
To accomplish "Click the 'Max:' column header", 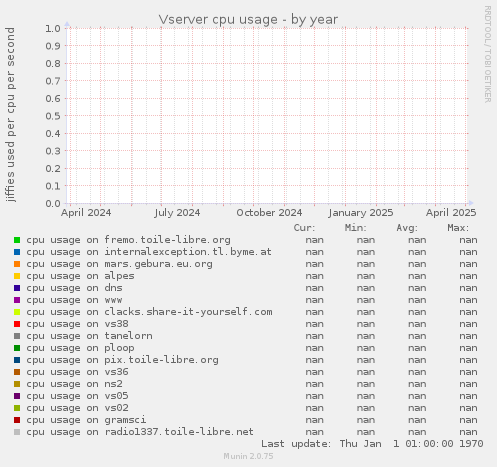I will 458,228.
